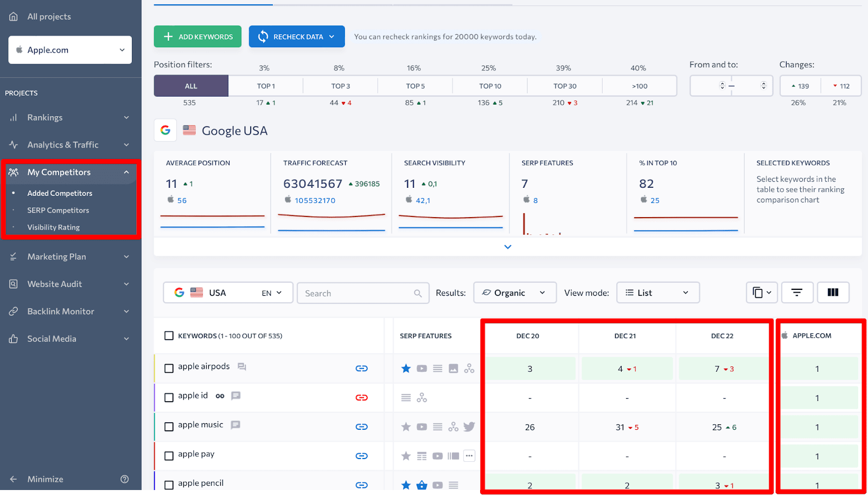The height and width of the screenshot is (496, 868).
Task: Filter by 112 declined changes
Action: [x=841, y=86]
